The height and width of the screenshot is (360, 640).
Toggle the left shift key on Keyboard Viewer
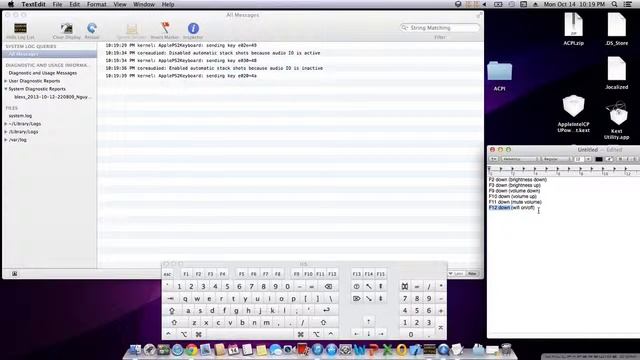click(175, 322)
